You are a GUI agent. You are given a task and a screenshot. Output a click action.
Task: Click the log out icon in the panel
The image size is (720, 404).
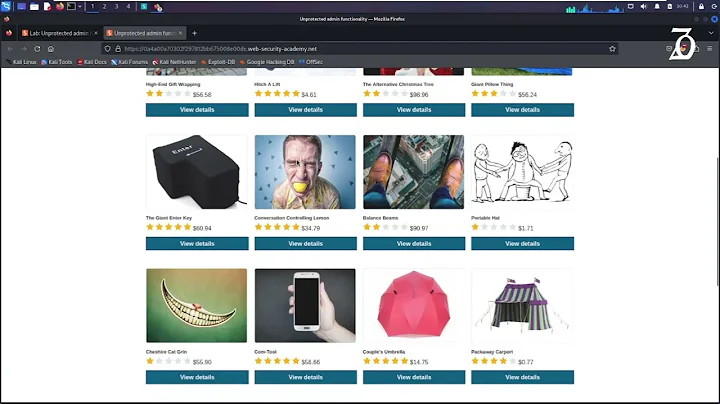click(714, 7)
